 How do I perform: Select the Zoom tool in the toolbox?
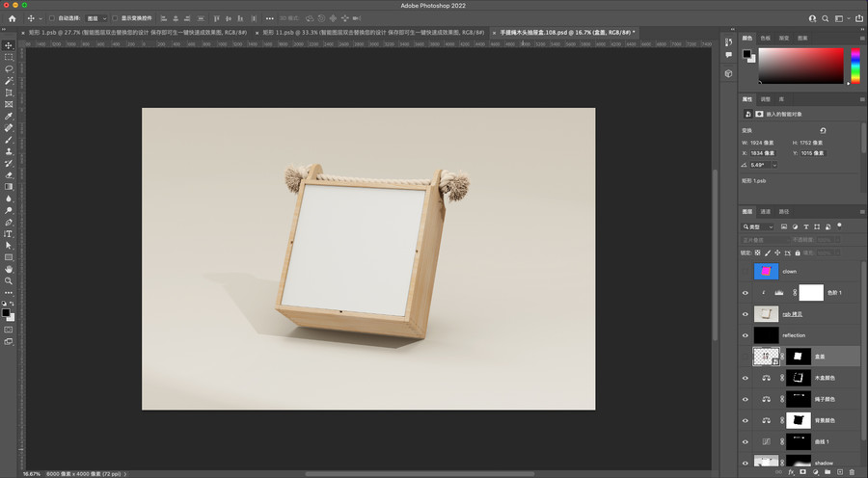click(x=9, y=281)
